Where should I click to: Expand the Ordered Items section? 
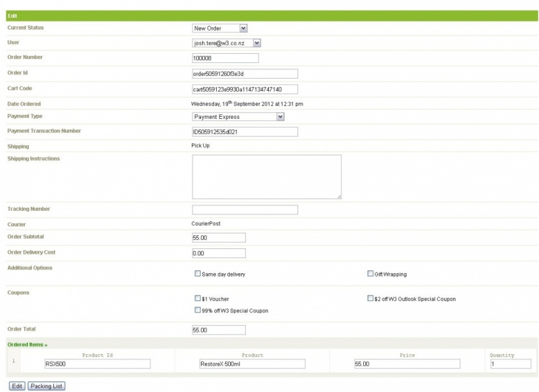point(28,345)
